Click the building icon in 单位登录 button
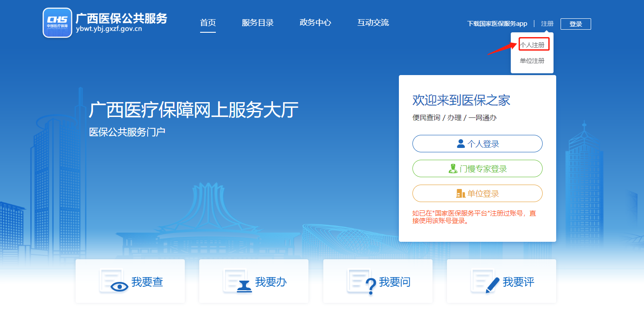Screen dimensions: 644x333 pyautogui.click(x=461, y=193)
